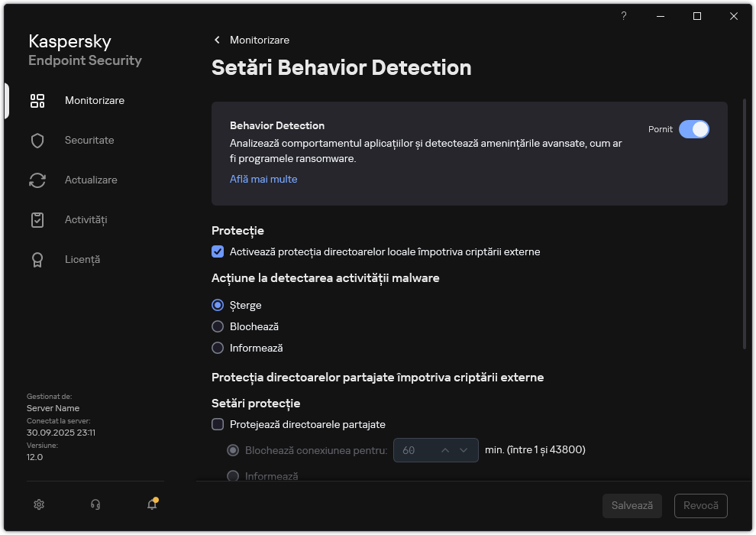756x535 pixels.
Task: Uncheck local folder encryption protection checkbox
Action: [x=218, y=251]
